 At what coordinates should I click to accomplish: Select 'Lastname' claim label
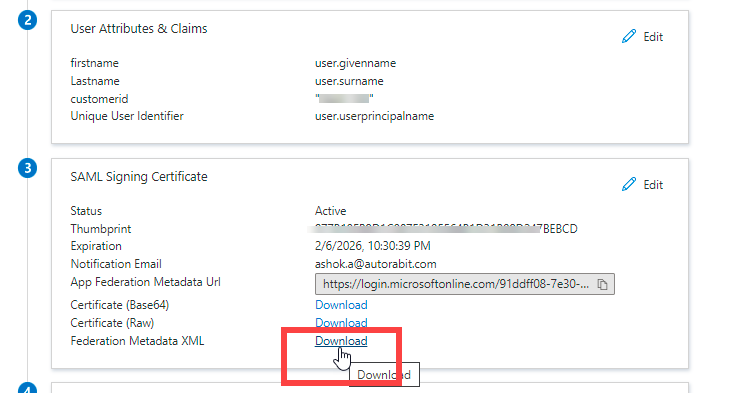point(95,81)
